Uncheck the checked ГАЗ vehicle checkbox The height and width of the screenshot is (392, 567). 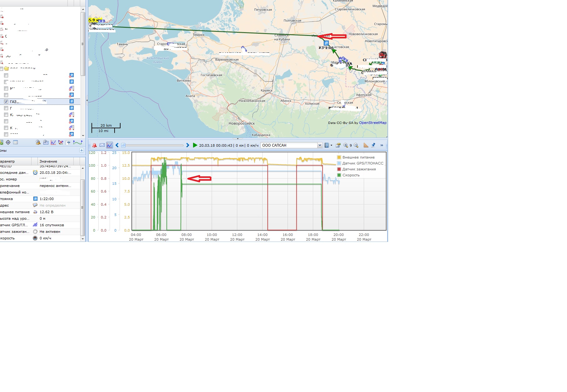coord(6,102)
